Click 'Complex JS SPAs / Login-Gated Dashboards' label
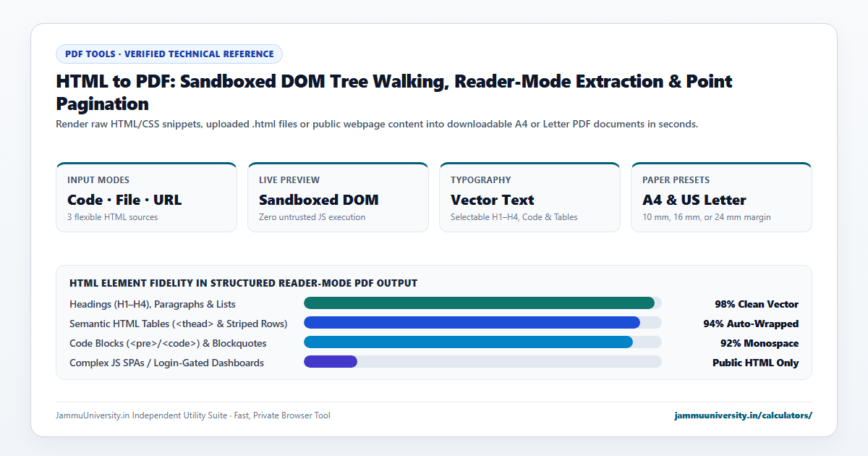 tap(166, 363)
